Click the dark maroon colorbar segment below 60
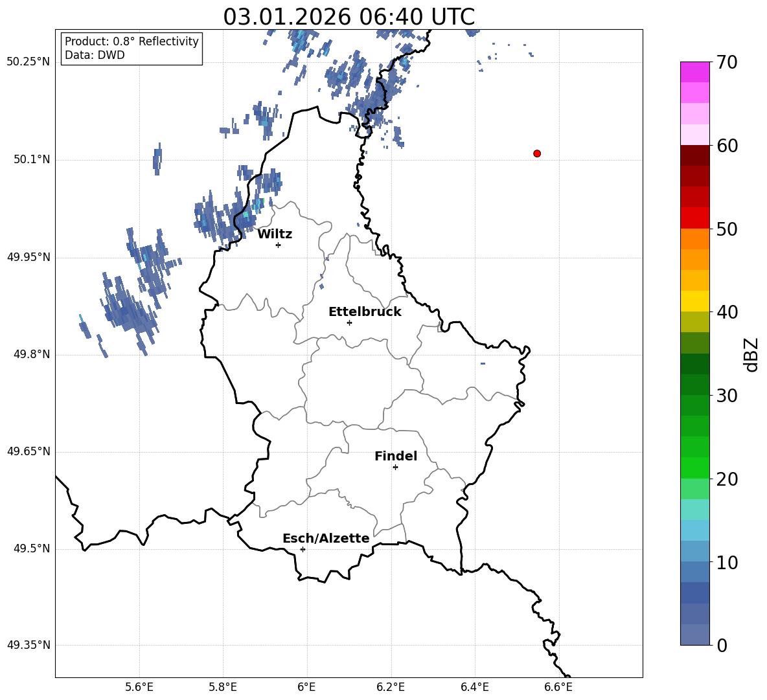 [695, 155]
